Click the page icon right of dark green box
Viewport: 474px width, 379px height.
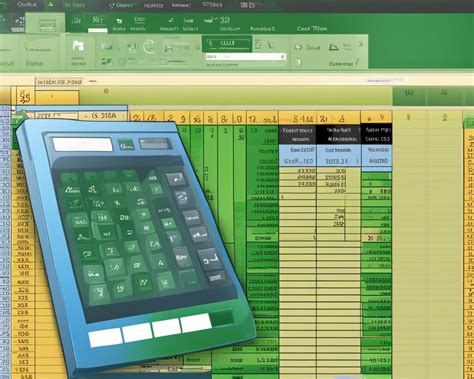(257, 44)
